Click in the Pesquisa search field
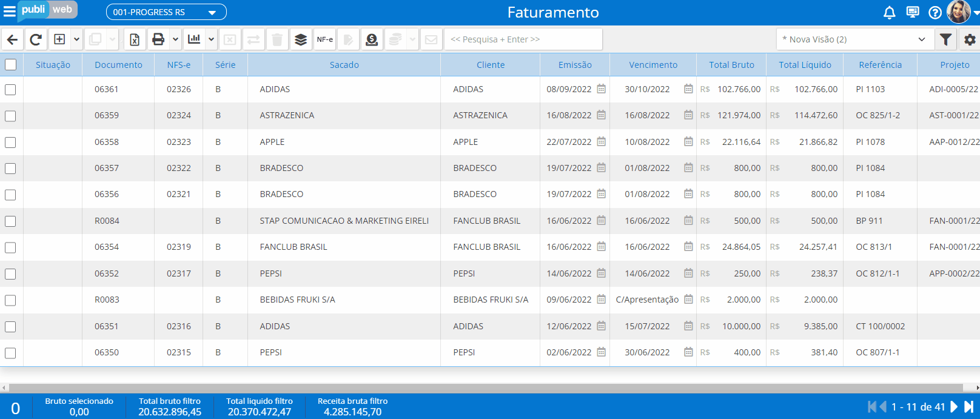The height and width of the screenshot is (419, 980). pyautogui.click(x=523, y=39)
